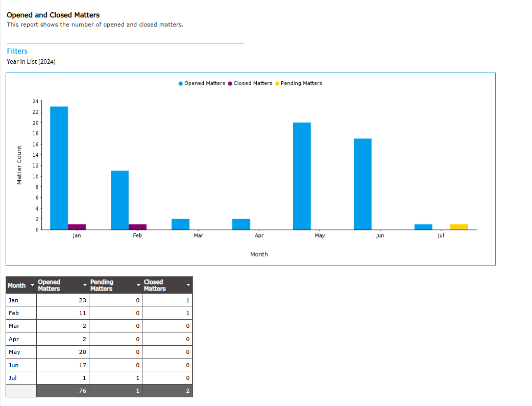Click the total Opened Matters cell showing 76
Viewport: 532px width, 406px height.
62,391
